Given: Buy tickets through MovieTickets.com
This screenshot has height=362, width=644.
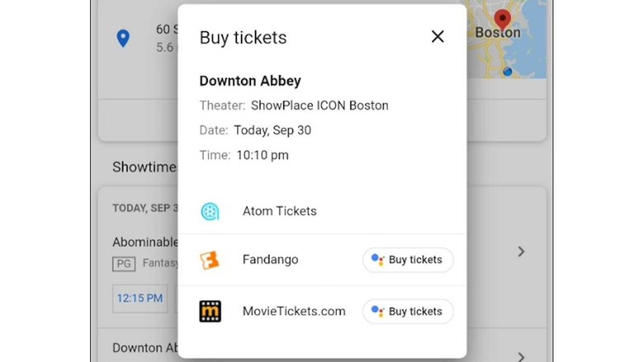Looking at the screenshot, I should [x=408, y=312].
